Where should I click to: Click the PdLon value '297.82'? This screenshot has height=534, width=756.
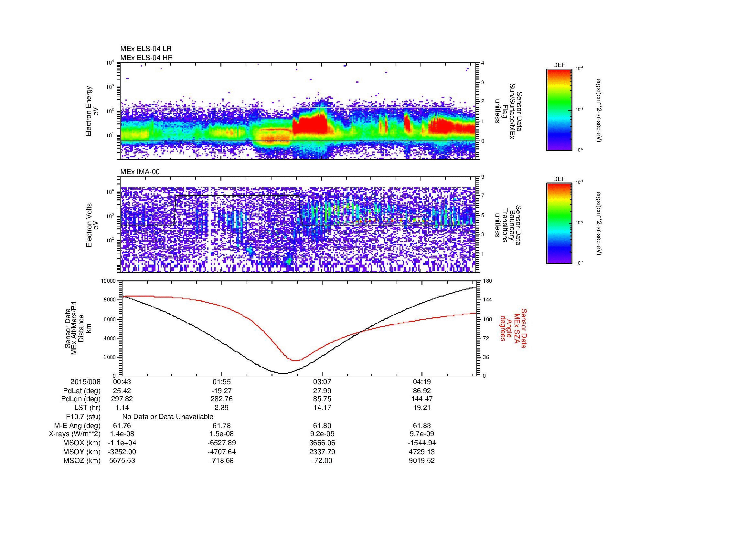(122, 399)
